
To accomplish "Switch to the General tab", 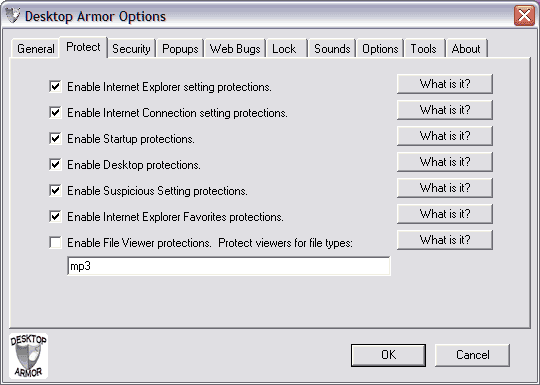I will 35,49.
